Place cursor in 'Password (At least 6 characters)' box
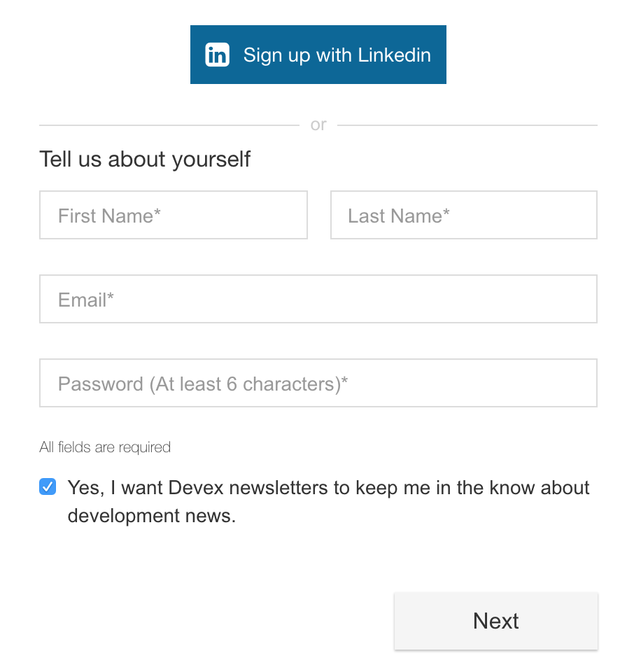Image resolution: width=620 pixels, height=672 pixels. 318,383
